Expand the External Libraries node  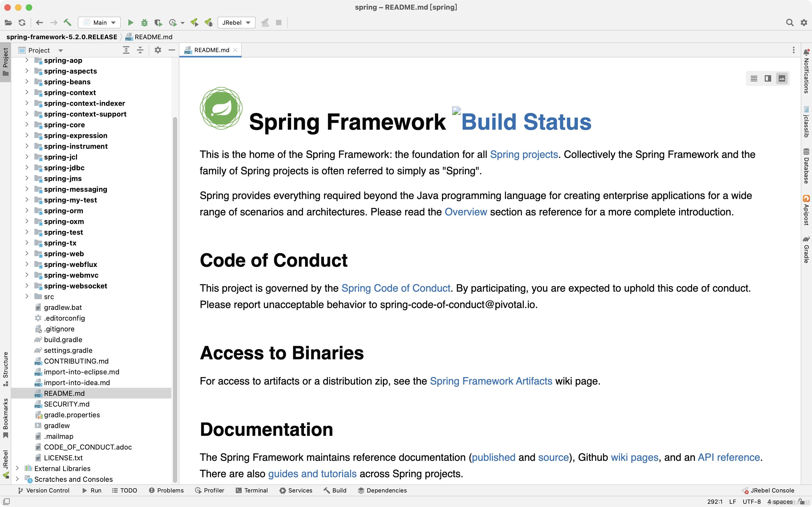pos(17,468)
